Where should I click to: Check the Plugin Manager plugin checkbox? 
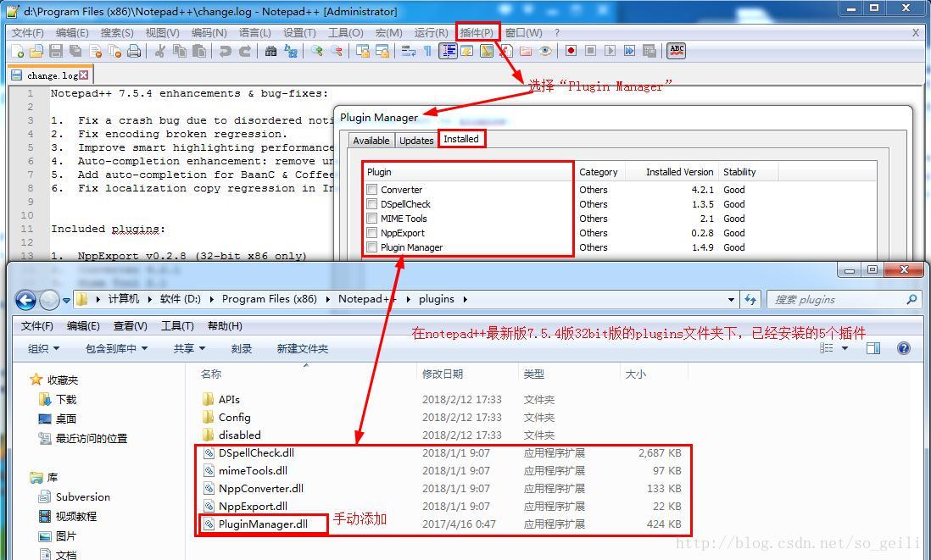[x=371, y=247]
